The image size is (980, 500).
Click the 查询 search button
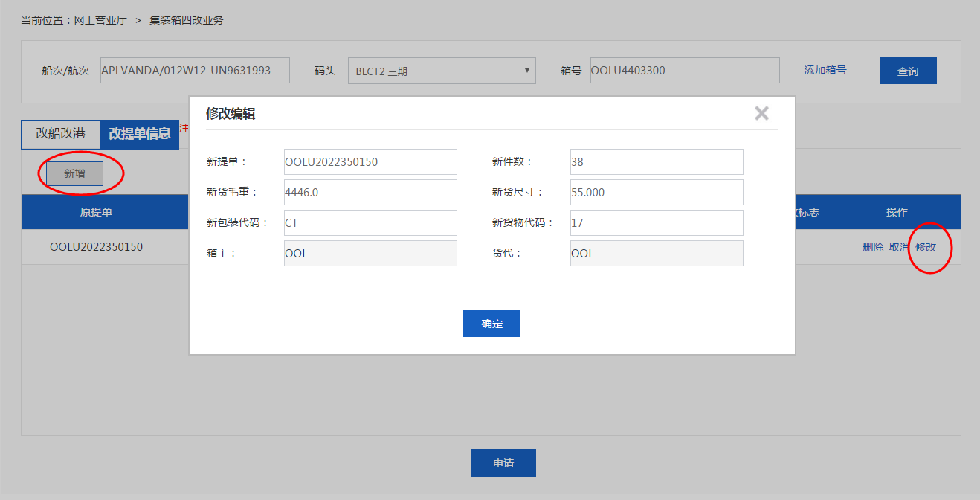coord(907,71)
